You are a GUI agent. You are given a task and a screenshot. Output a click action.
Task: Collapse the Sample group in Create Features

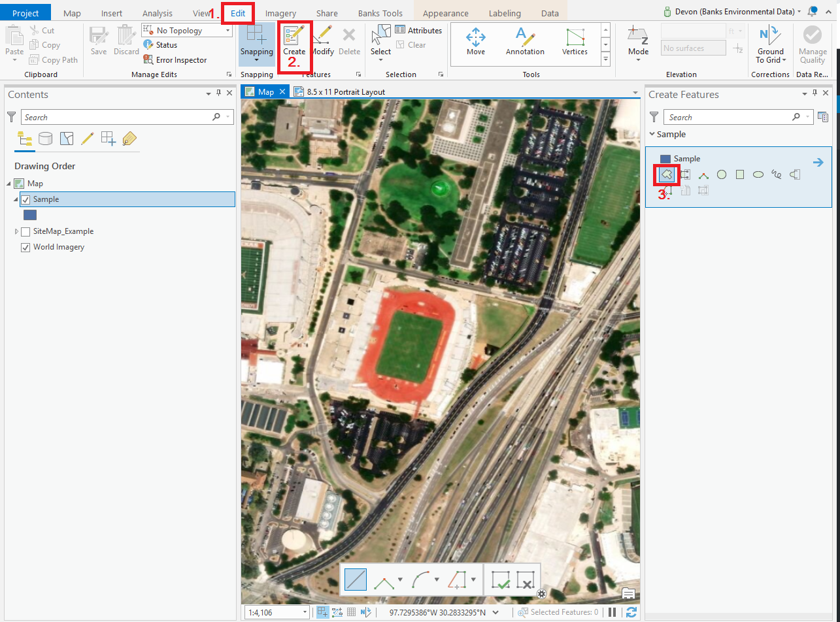click(652, 134)
